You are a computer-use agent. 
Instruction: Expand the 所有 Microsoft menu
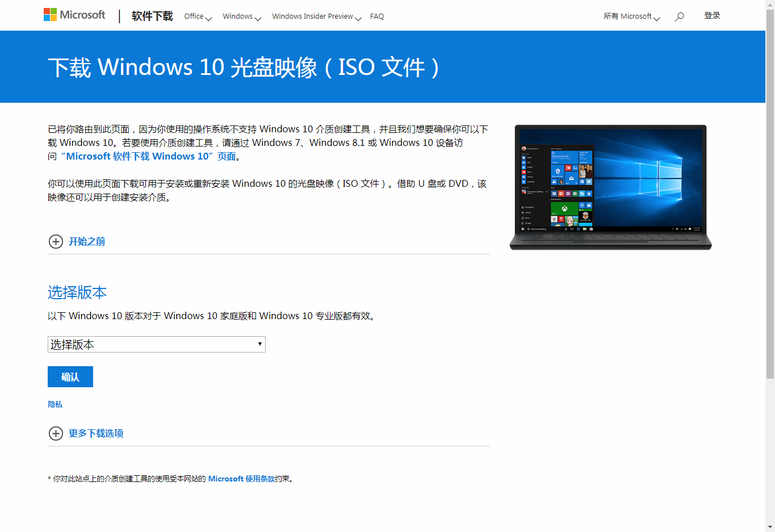pyautogui.click(x=631, y=16)
